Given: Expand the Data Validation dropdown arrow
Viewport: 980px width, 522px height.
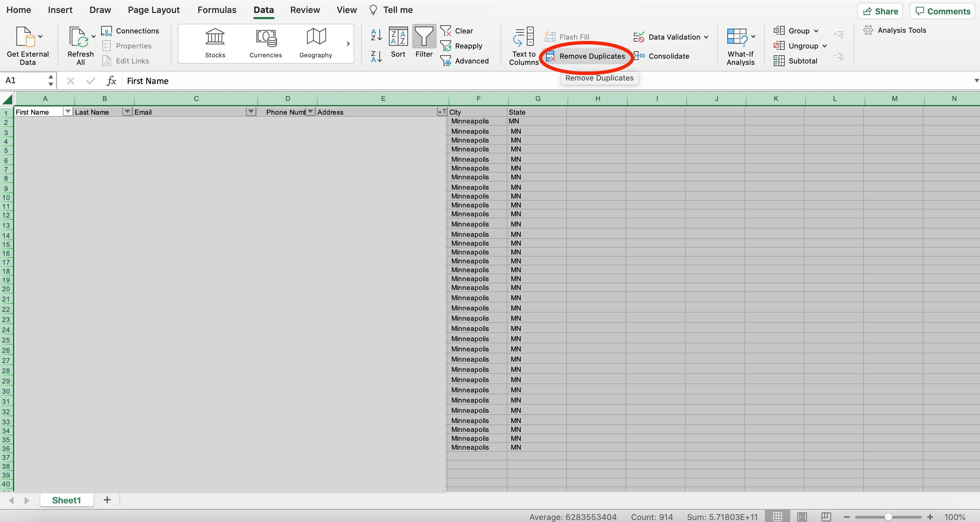Looking at the screenshot, I should [x=706, y=37].
